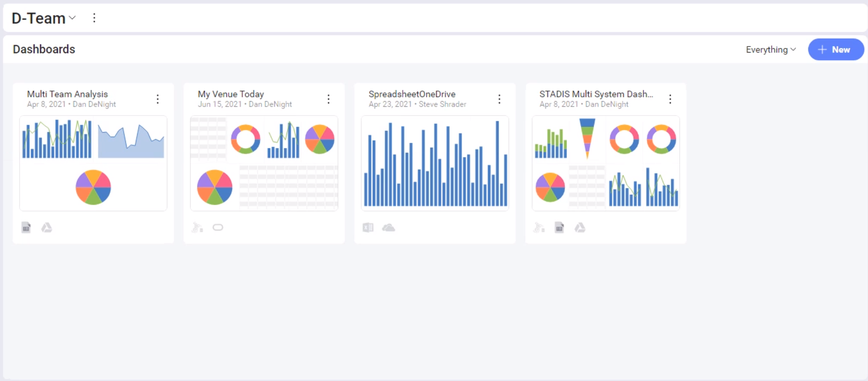Click the STADIS Multi System Dash title
Image resolution: width=868 pixels, height=381 pixels.
[596, 94]
